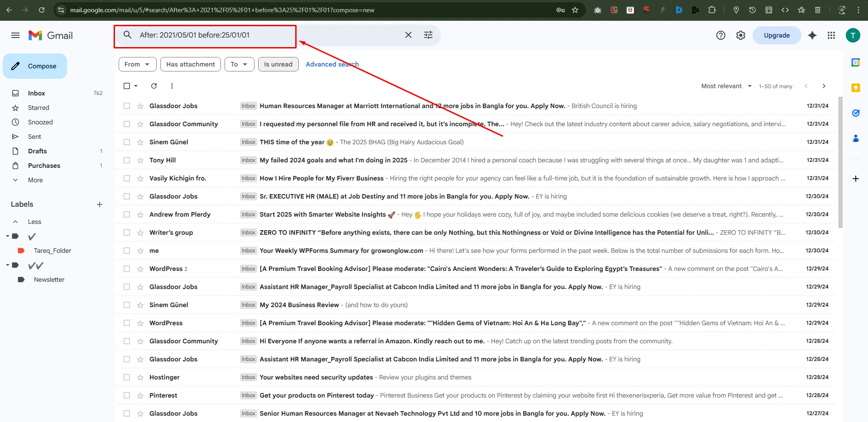Open the Gemini sparkle icon

click(x=812, y=35)
